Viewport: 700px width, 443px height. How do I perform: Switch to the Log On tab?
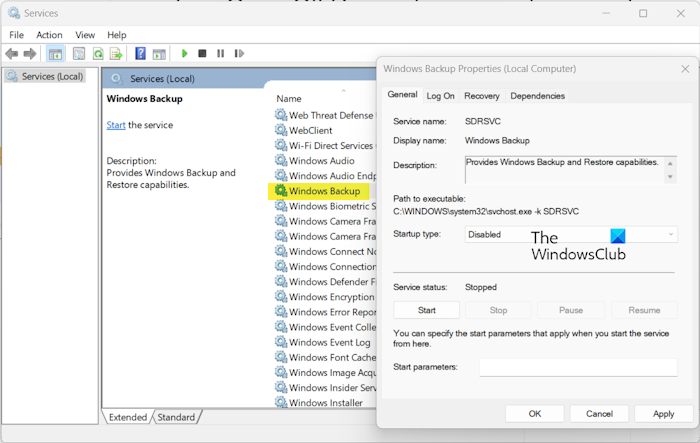(x=440, y=96)
